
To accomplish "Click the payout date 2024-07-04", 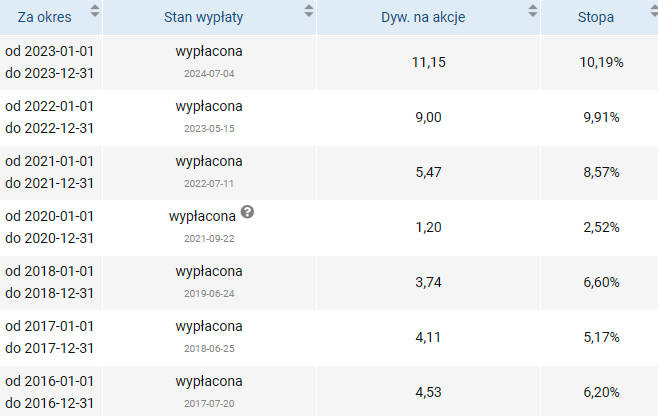I will click(x=209, y=73).
